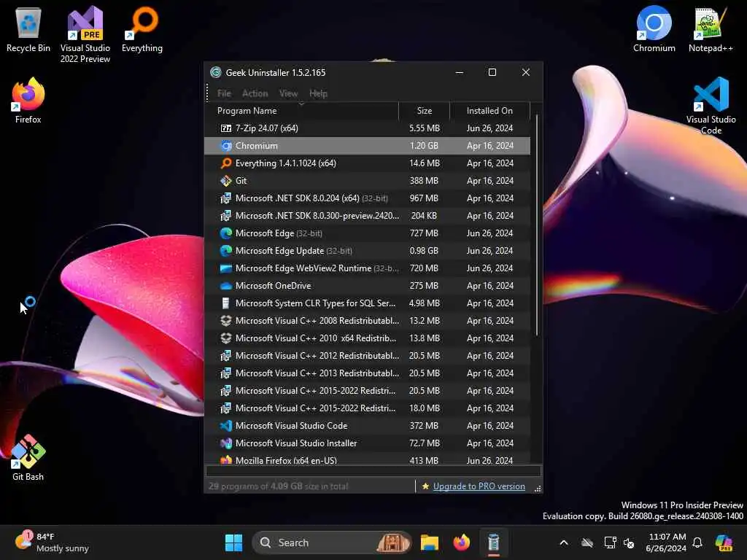This screenshot has height=560, width=747.
Task: Click the search box filter field below list
Action: [x=373, y=471]
